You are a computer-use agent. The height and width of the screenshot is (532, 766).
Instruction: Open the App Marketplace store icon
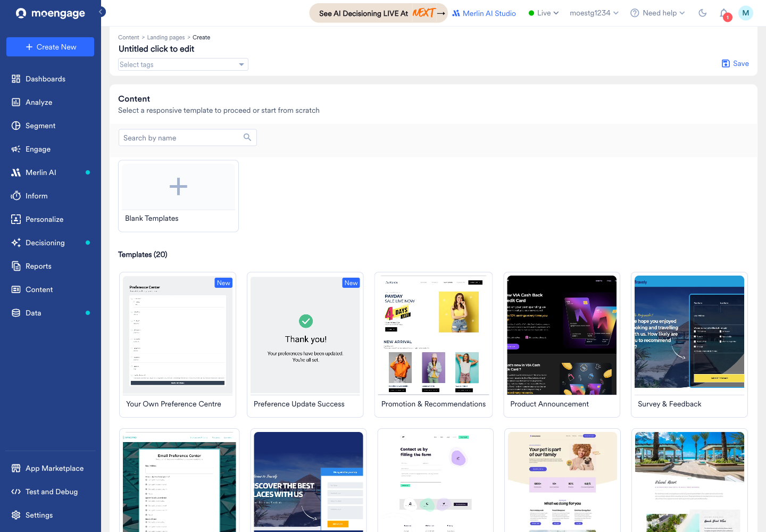(x=16, y=468)
